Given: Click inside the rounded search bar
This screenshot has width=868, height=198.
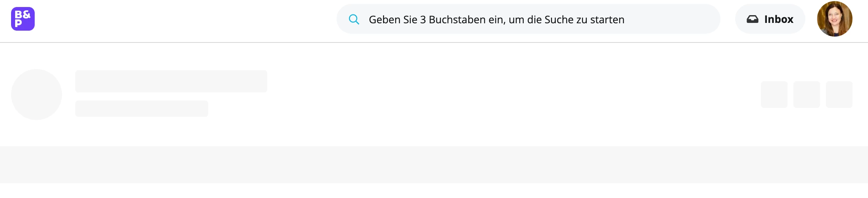Looking at the screenshot, I should click(528, 19).
